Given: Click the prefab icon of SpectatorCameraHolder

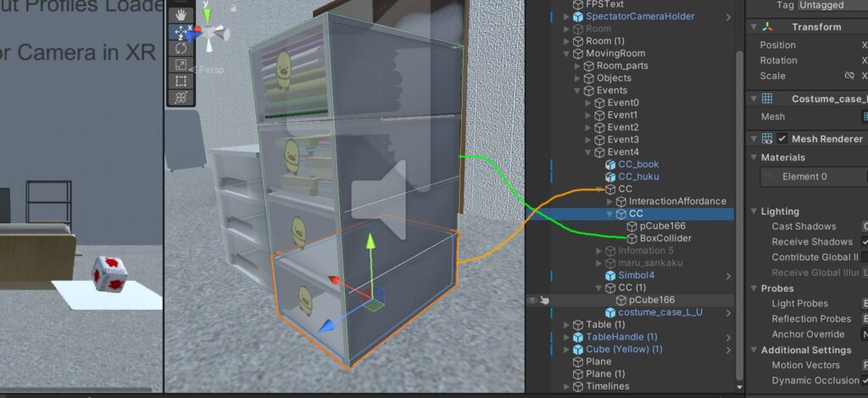Looking at the screenshot, I should [x=578, y=16].
